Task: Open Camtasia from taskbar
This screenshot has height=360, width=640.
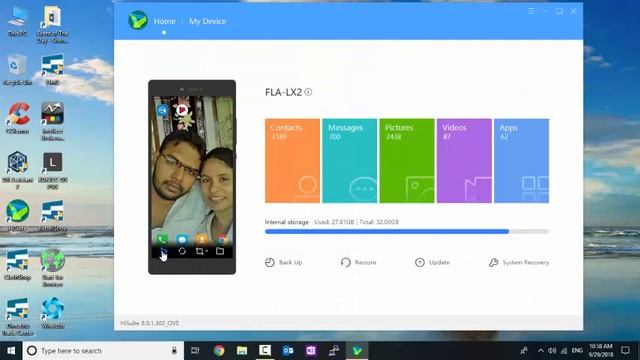Action: point(265,351)
